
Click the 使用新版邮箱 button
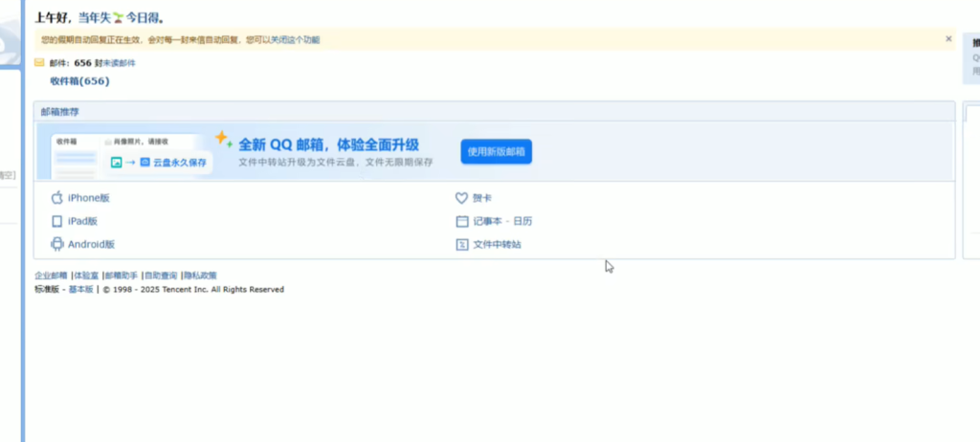[497, 152]
